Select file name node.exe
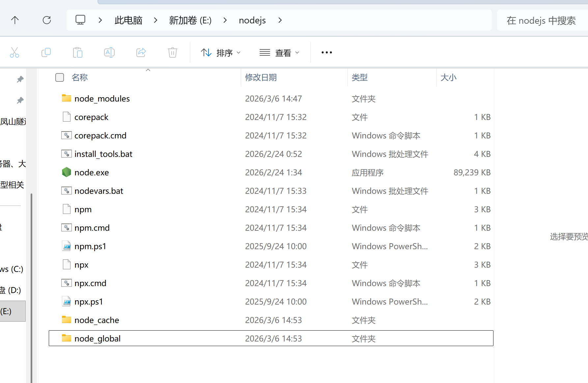This screenshot has width=588, height=383. pyautogui.click(x=92, y=172)
